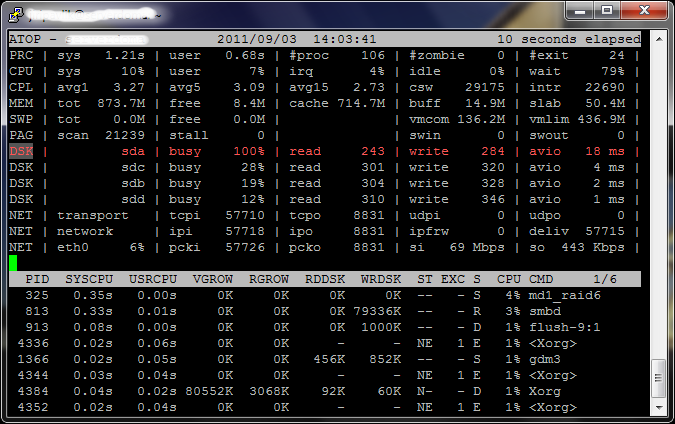This screenshot has height=424, width=675.
Task: Click the deliv 57715 value
Action: [x=605, y=232]
